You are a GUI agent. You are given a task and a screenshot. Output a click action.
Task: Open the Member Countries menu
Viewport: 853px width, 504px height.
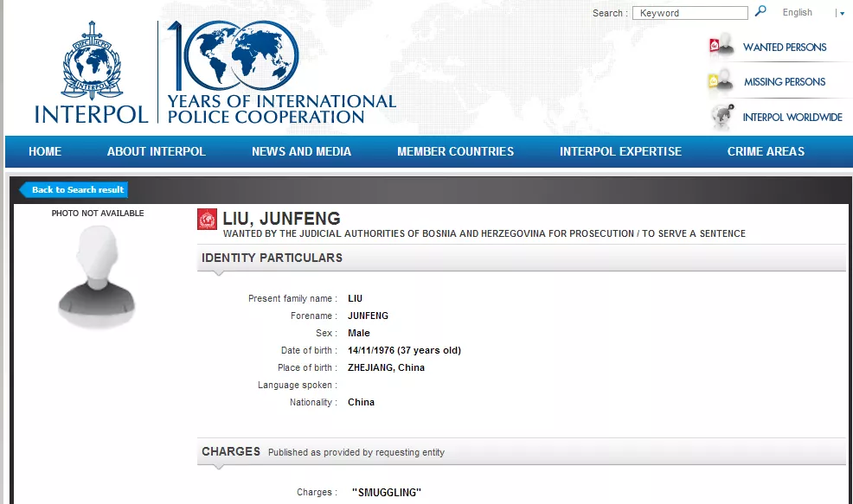[x=455, y=151]
